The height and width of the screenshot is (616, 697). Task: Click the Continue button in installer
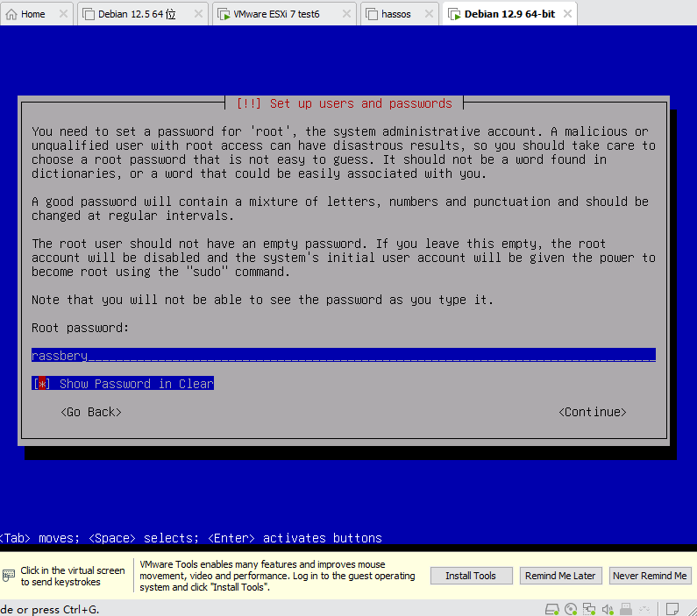coord(593,412)
